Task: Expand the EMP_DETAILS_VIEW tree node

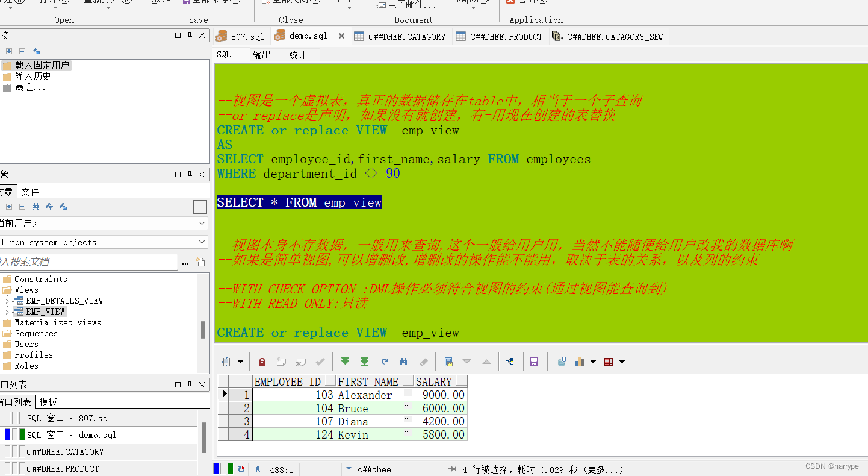Action: (x=7, y=301)
